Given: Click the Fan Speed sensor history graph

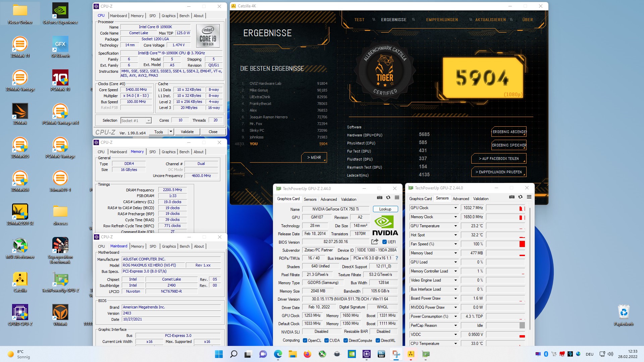Looking at the screenshot, I should [x=505, y=244].
